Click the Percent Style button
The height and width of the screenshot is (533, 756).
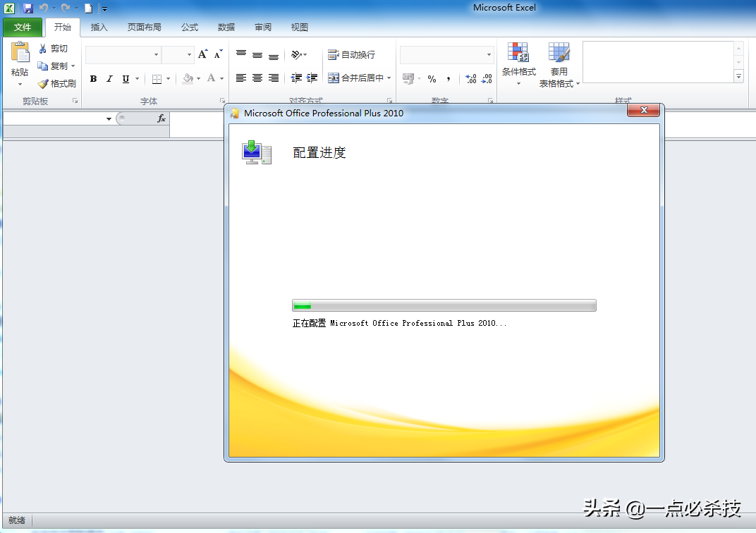tap(432, 79)
